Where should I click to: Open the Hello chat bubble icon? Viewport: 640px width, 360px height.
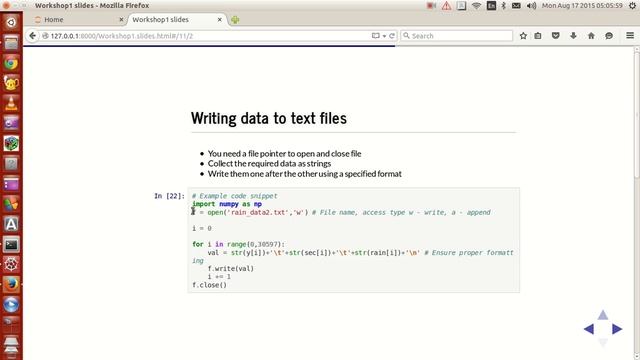tap(609, 36)
